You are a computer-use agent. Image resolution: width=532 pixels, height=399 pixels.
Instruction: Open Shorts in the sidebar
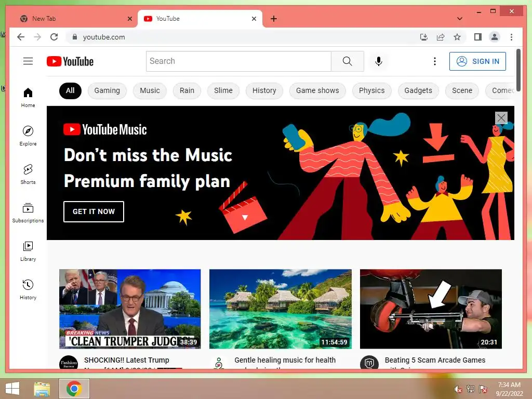28,175
